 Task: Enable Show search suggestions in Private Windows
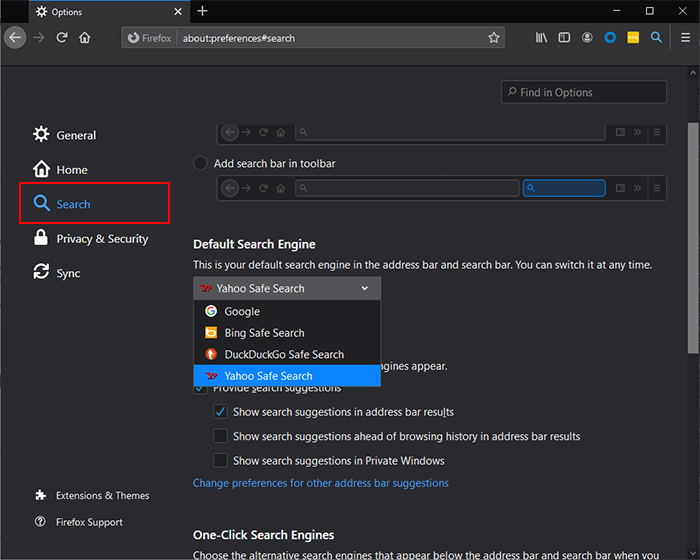220,460
